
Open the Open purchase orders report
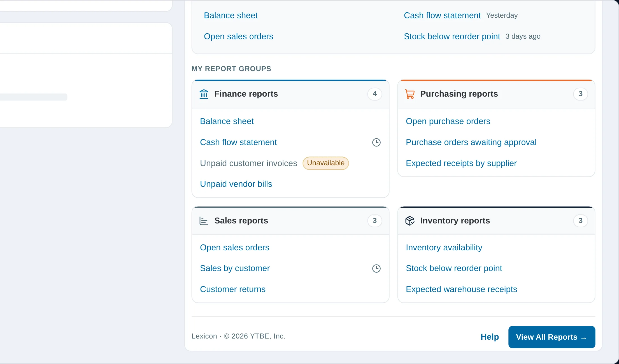pos(448,121)
